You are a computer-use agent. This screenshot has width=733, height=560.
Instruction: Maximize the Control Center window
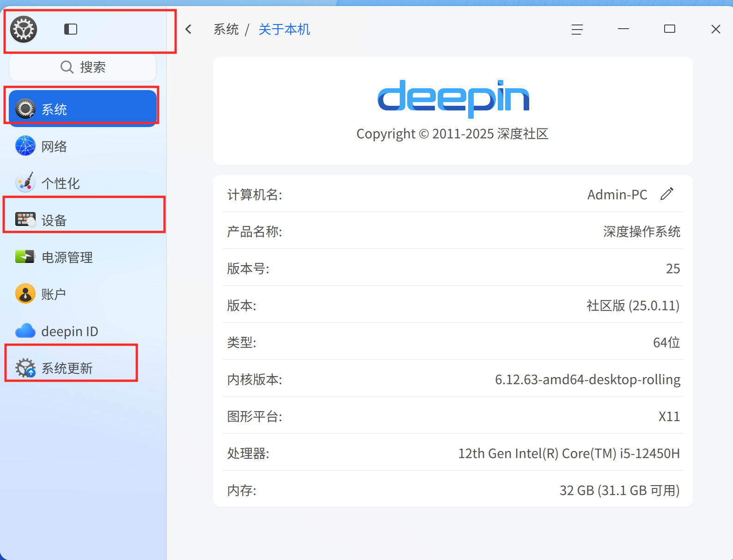coord(670,29)
